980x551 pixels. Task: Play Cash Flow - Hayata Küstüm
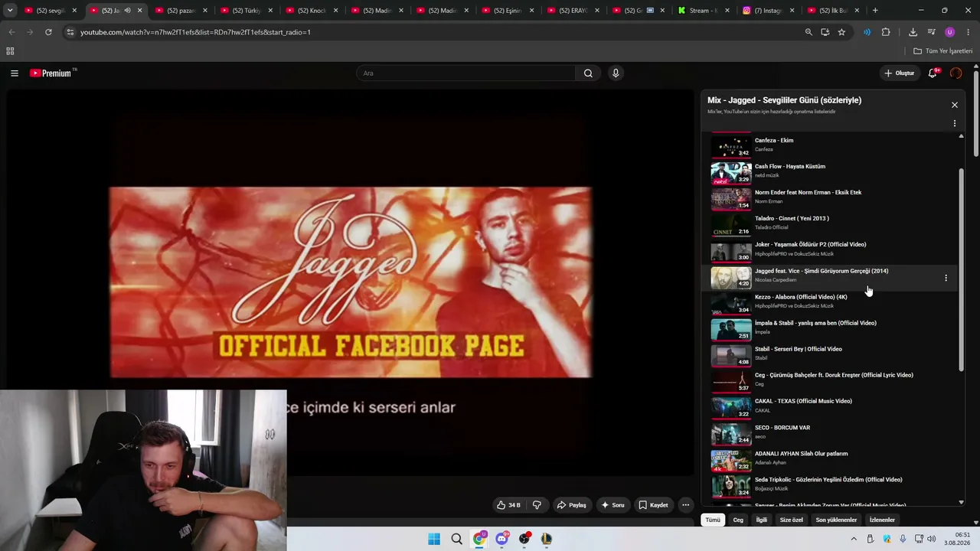[x=831, y=171]
